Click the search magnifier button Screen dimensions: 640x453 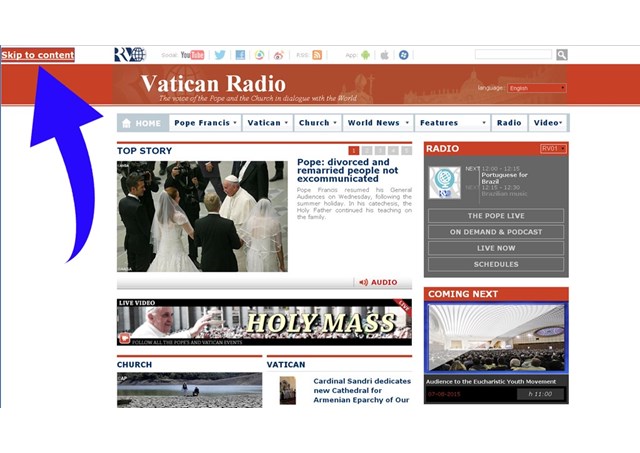point(562,55)
